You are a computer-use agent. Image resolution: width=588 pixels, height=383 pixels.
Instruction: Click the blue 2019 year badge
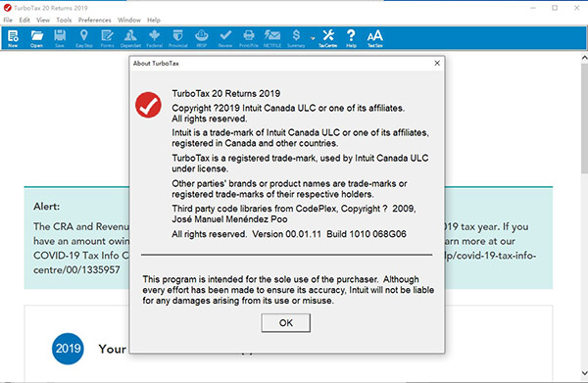pos(68,349)
